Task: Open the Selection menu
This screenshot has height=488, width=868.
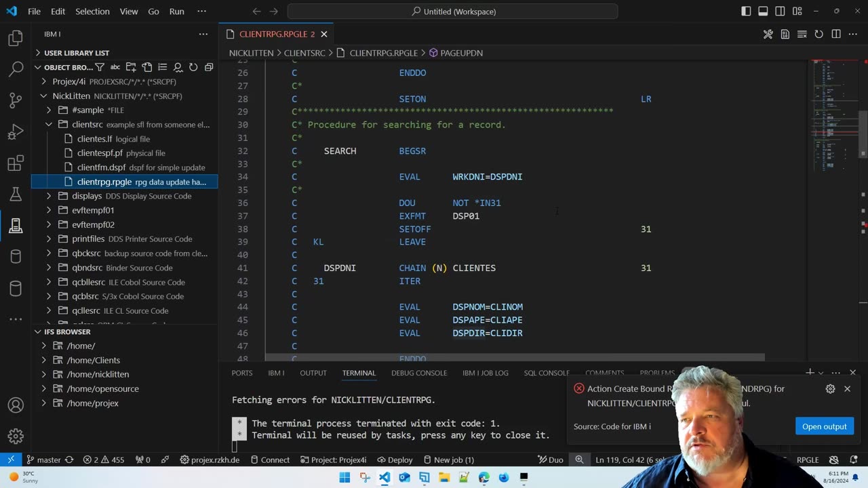Action: pyautogui.click(x=91, y=12)
